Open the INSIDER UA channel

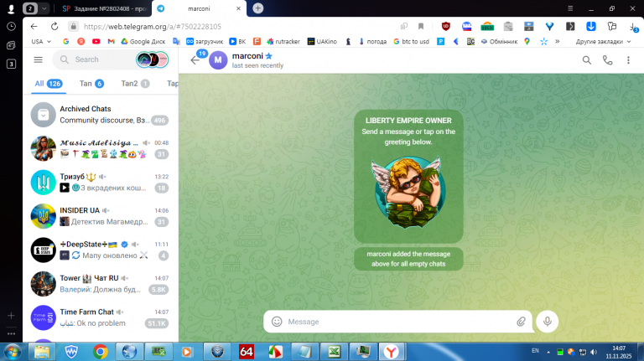[101, 216]
